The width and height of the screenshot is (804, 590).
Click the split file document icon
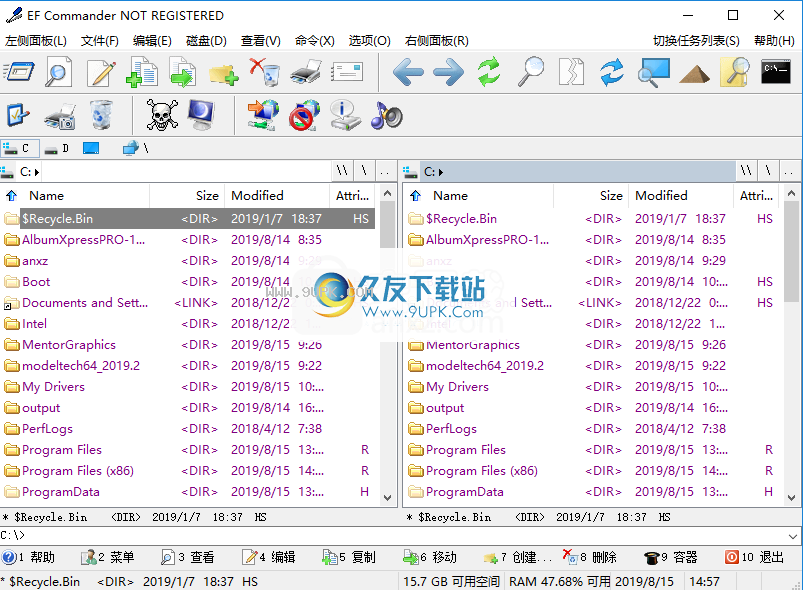tap(571, 72)
